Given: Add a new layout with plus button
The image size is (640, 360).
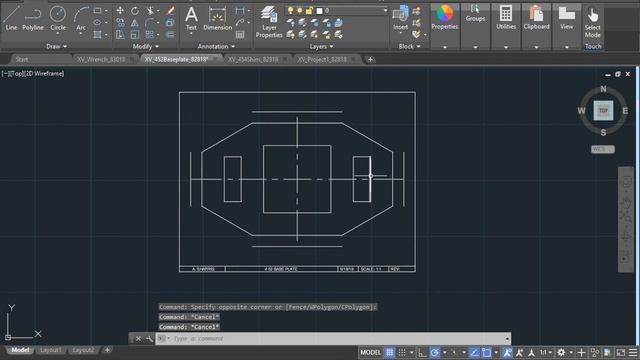Looking at the screenshot, I should coord(107,350).
